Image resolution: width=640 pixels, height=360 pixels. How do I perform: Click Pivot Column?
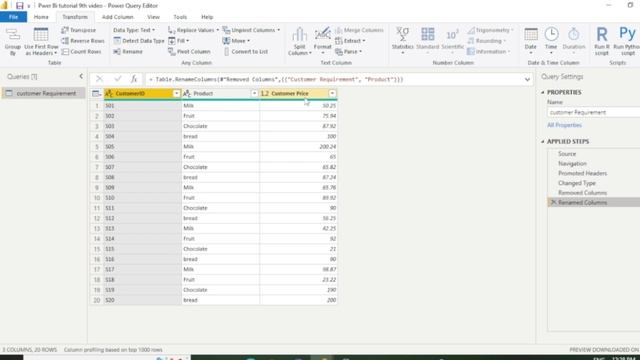[x=189, y=52]
